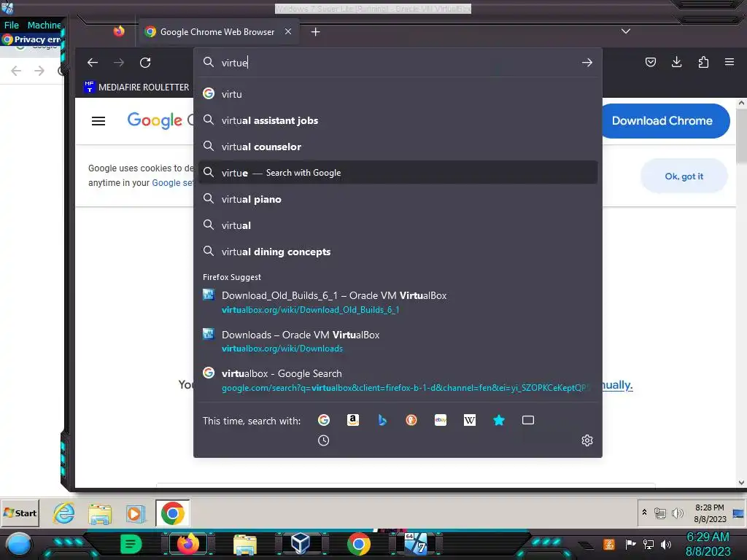This screenshot has width=747, height=560.
Task: Click the page vertical scrollbar up arrow
Action: tap(741, 103)
